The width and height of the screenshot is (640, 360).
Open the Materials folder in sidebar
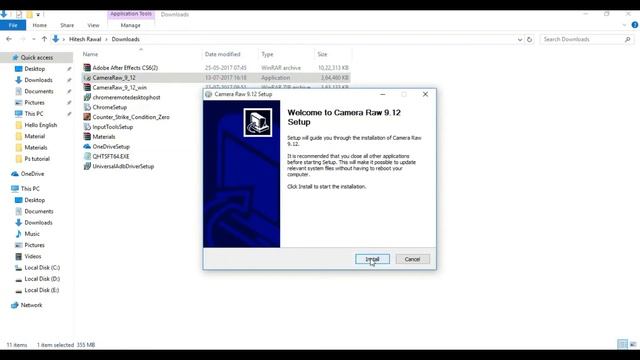click(x=36, y=147)
